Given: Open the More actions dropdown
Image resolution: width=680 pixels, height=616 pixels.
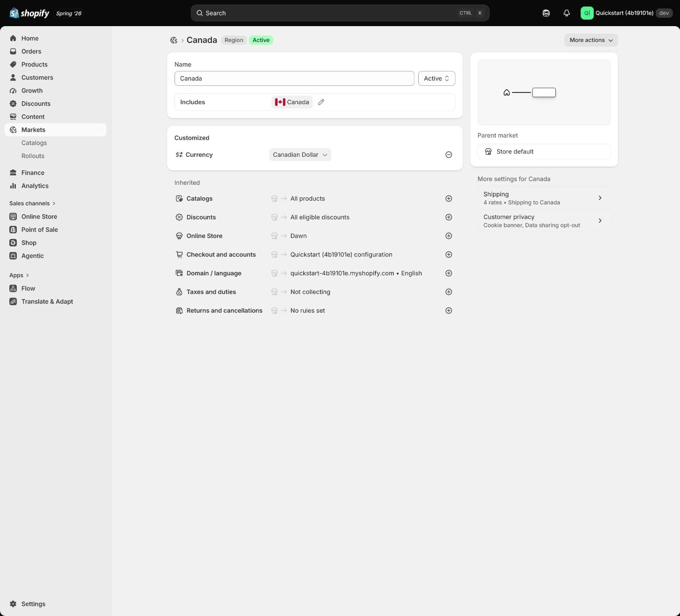Looking at the screenshot, I should [591, 40].
